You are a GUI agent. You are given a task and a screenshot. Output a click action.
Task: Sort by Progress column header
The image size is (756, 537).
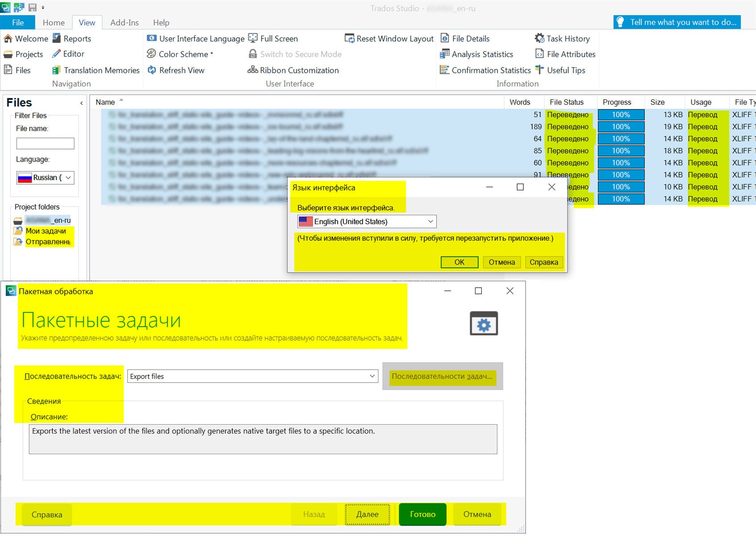(x=621, y=102)
